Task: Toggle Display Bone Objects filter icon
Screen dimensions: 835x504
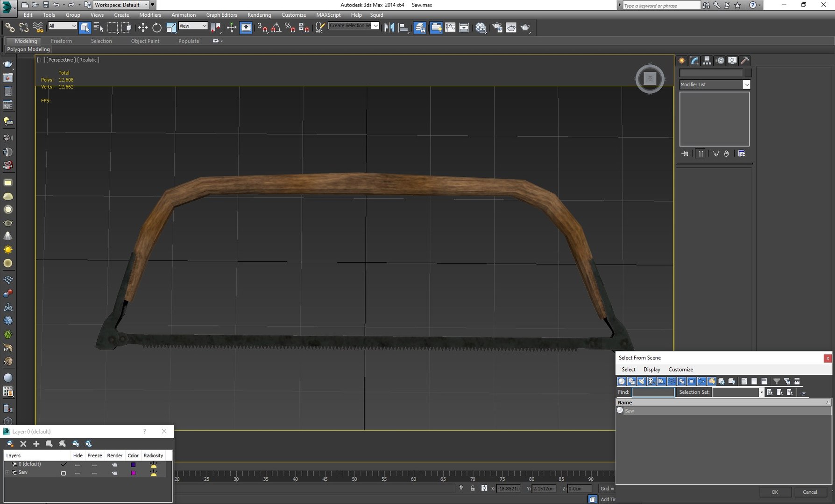Action: coord(701,381)
